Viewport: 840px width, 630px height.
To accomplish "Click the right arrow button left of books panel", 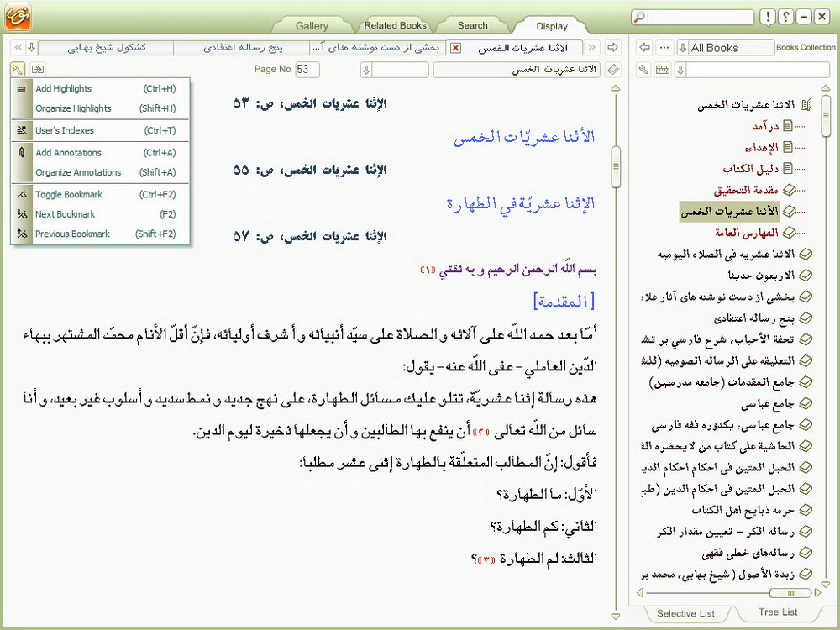I will pos(612,48).
